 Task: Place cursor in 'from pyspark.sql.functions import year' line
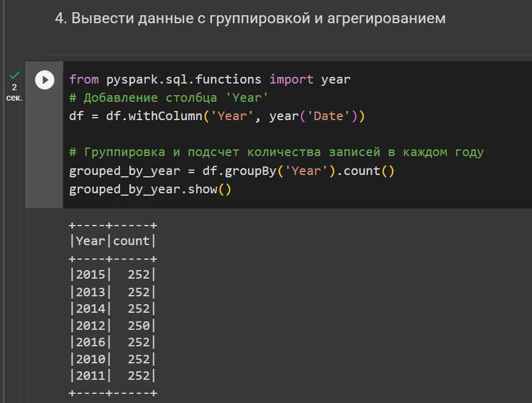(x=210, y=79)
